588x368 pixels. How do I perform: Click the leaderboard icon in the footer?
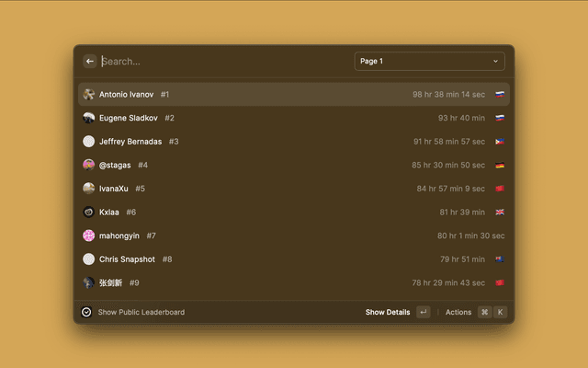[x=86, y=312]
